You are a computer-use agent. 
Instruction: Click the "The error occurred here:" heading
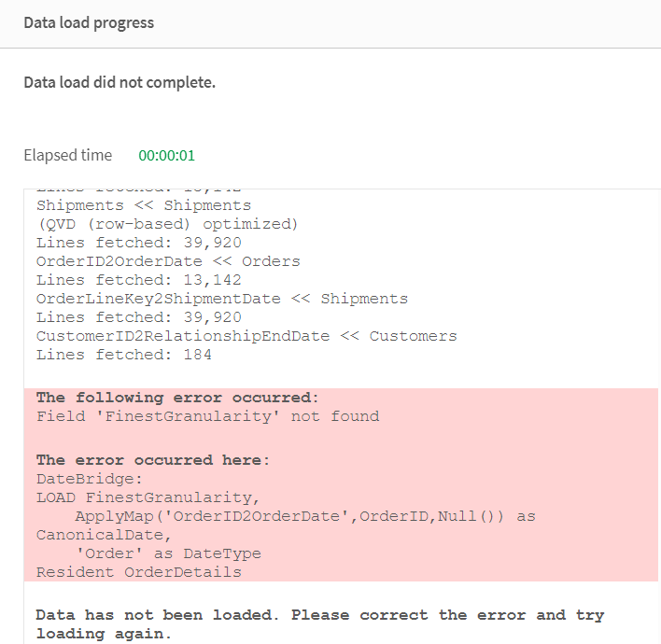pos(153,460)
